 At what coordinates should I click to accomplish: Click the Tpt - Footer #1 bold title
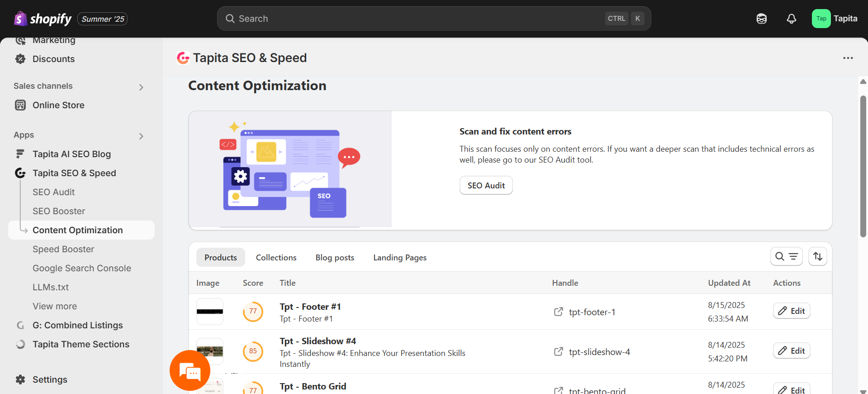310,307
